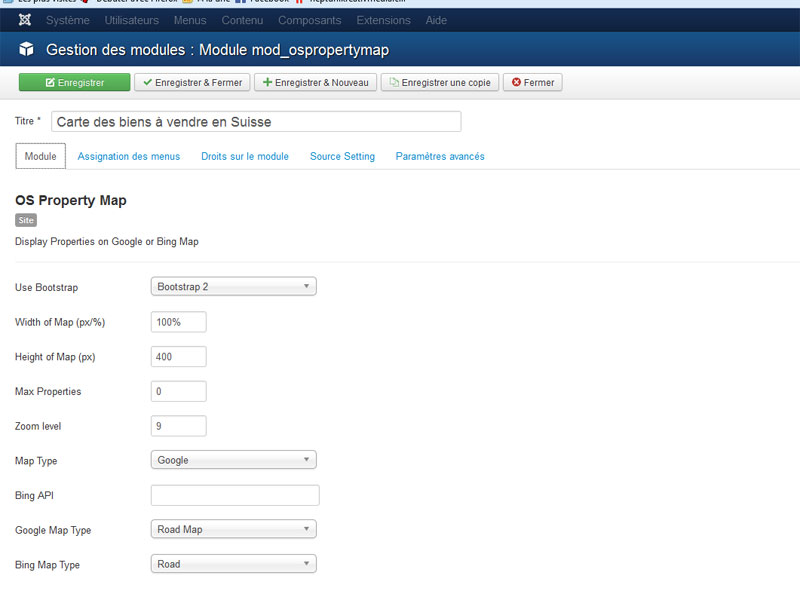Switch to Droits sur le module tab
This screenshot has height=600, width=800.
(x=245, y=156)
